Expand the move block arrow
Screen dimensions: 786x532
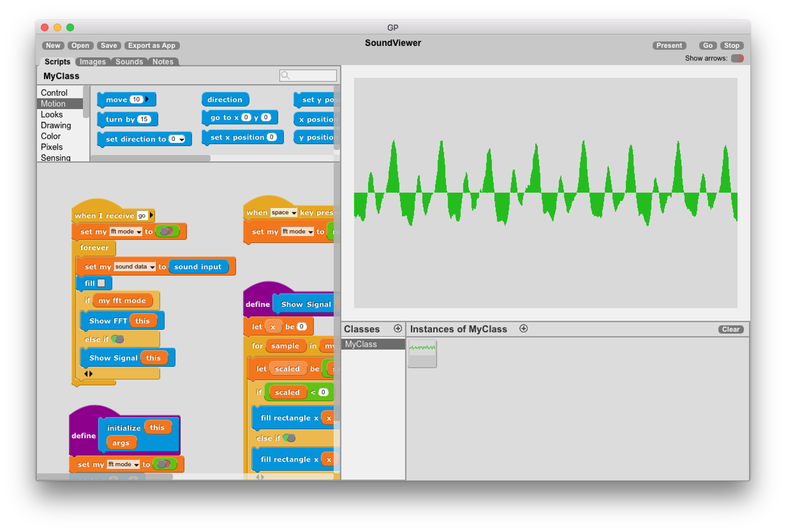click(x=147, y=99)
